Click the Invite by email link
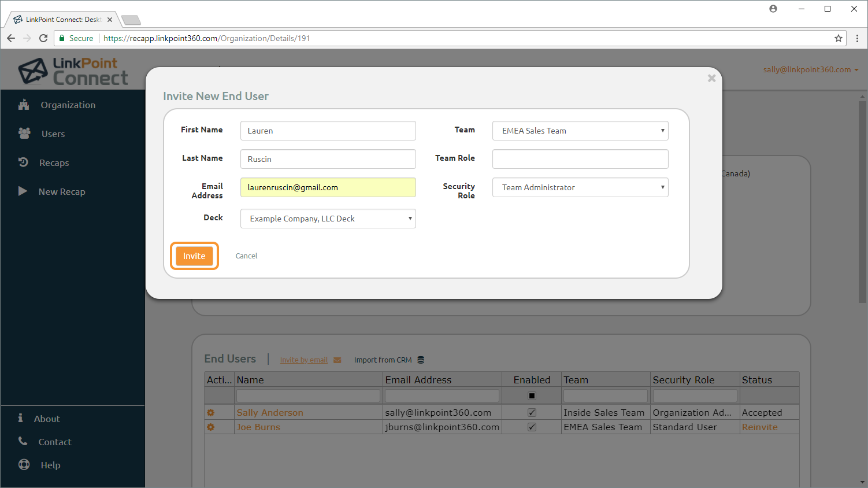Screen dimensions: 868x488 (x=304, y=360)
